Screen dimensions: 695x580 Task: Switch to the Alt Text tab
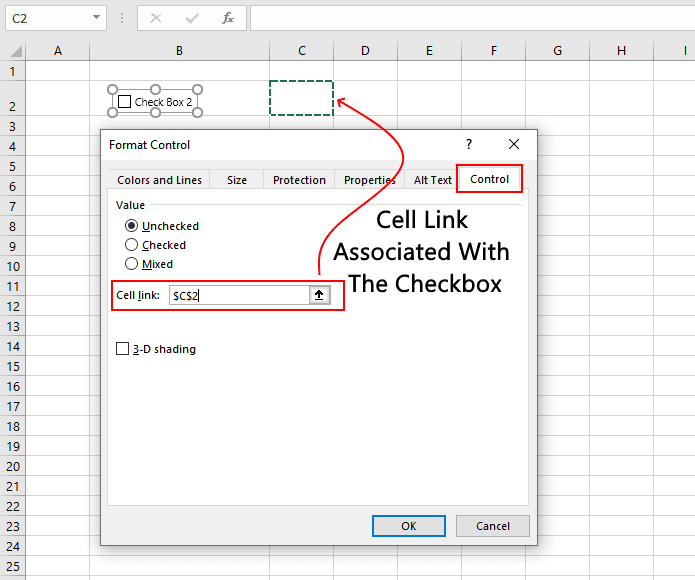(x=432, y=180)
